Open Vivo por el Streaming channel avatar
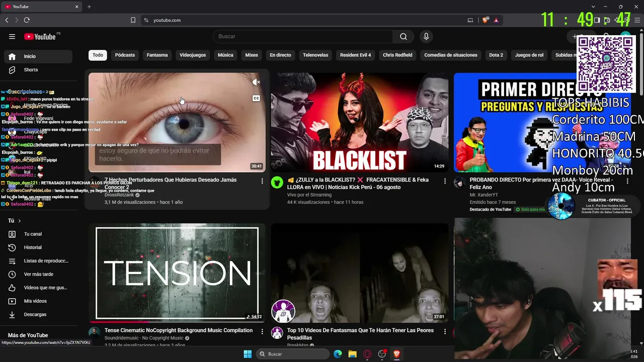 277,183
